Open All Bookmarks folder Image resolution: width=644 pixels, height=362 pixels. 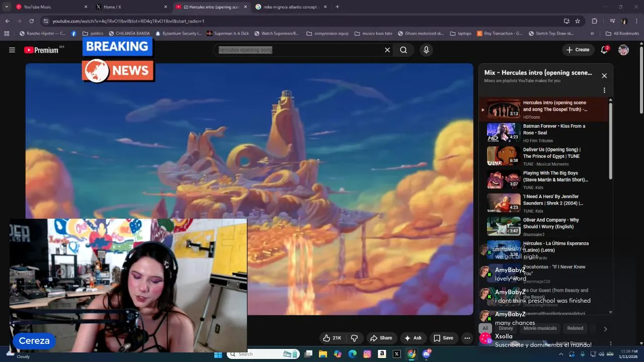pyautogui.click(x=622, y=34)
